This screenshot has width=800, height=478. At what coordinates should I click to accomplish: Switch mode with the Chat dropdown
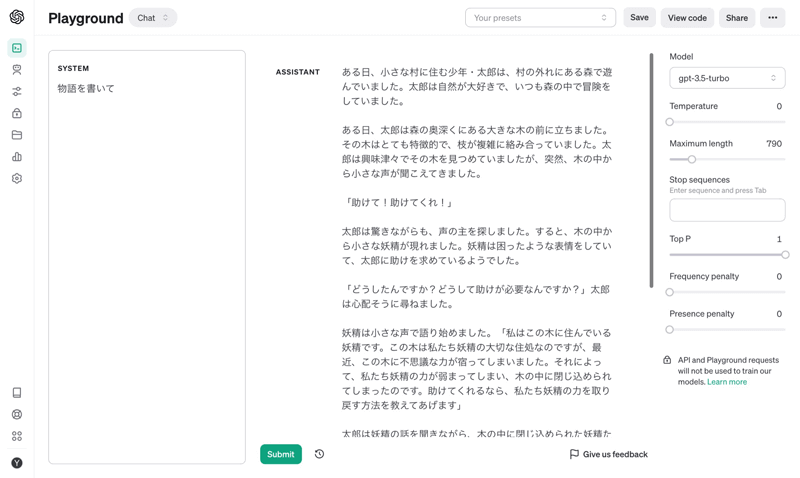(153, 18)
